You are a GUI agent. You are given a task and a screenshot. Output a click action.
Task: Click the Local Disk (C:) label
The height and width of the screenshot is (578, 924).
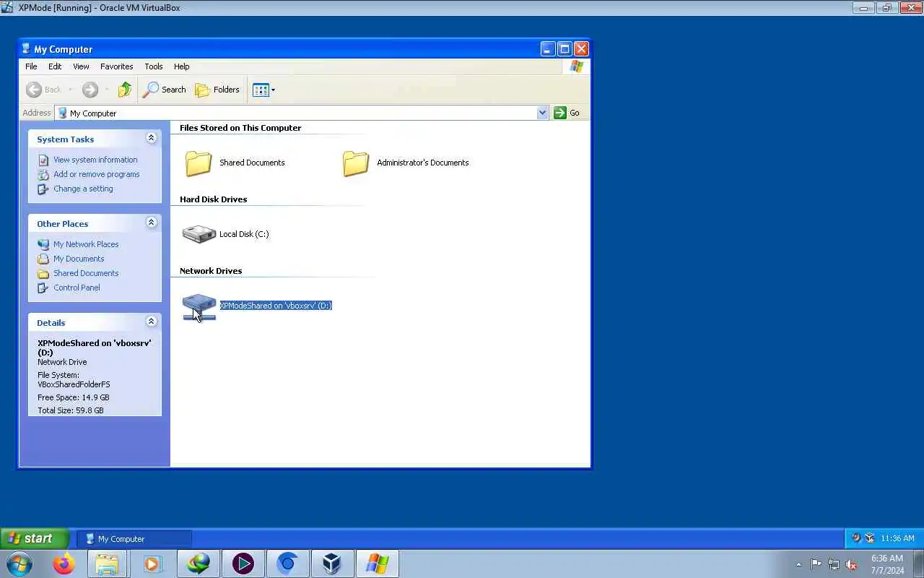(244, 234)
